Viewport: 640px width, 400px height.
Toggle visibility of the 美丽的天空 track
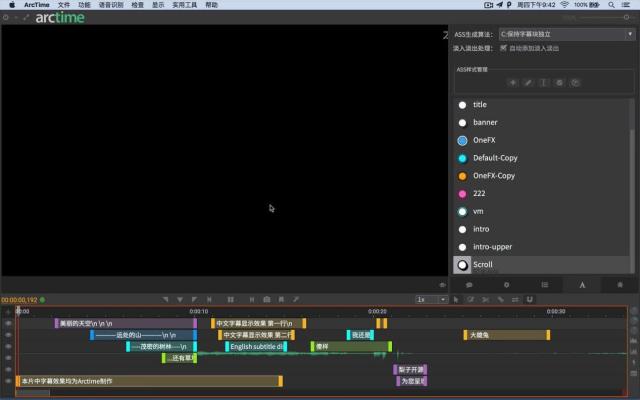[8, 323]
